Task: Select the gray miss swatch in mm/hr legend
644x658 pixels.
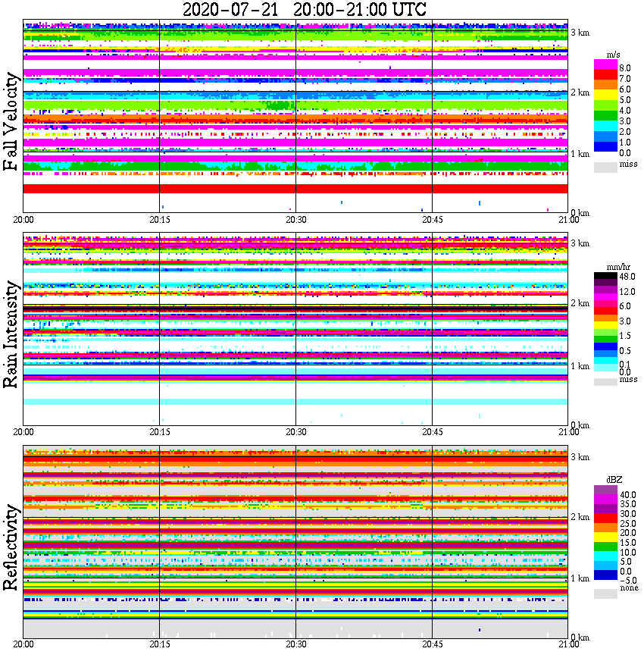Action: coord(605,381)
